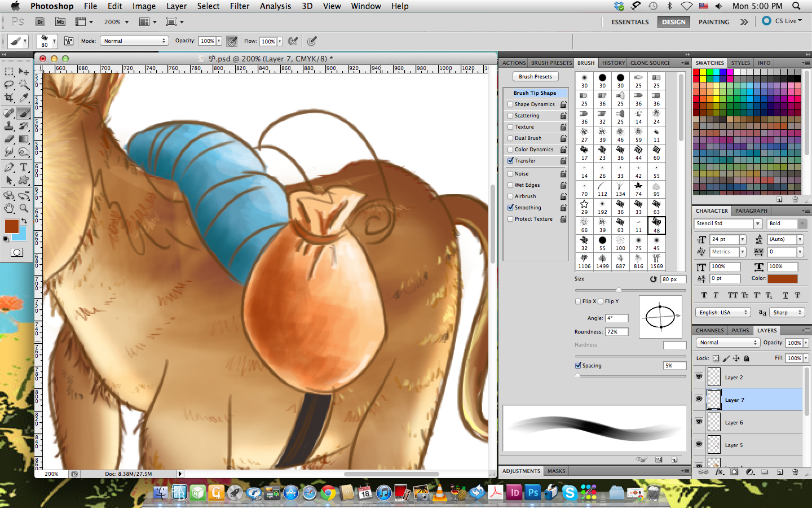Select the Crop tool

(x=9, y=98)
